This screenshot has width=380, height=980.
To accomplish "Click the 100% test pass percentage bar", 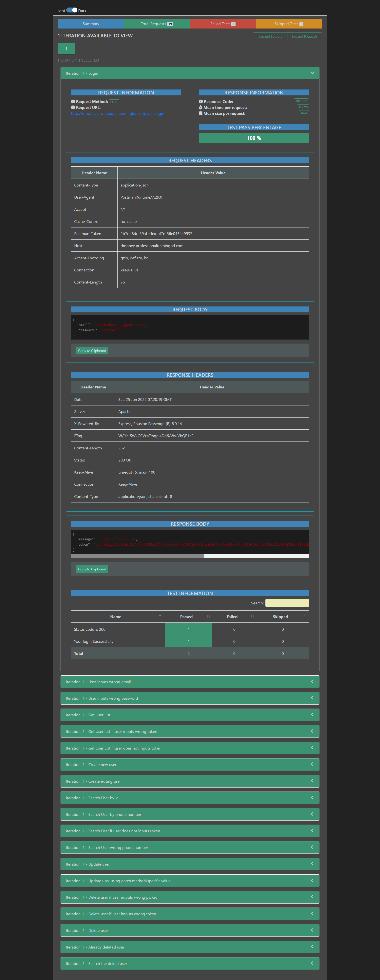I will [x=254, y=138].
